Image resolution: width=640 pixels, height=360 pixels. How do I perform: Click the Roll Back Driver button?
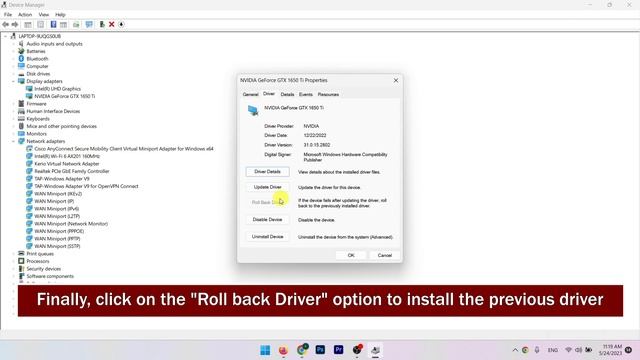click(267, 202)
